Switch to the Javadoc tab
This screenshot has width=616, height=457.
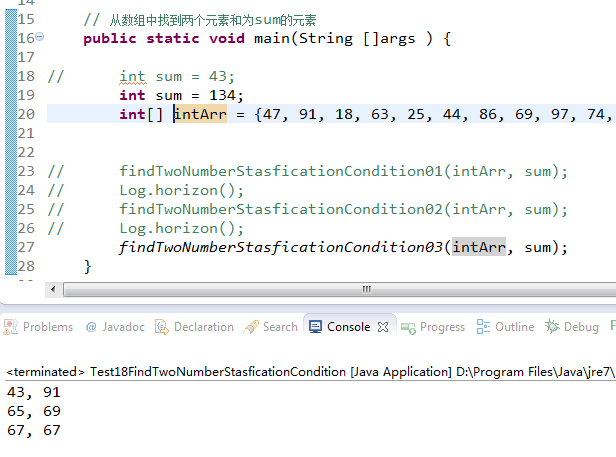pos(115,327)
